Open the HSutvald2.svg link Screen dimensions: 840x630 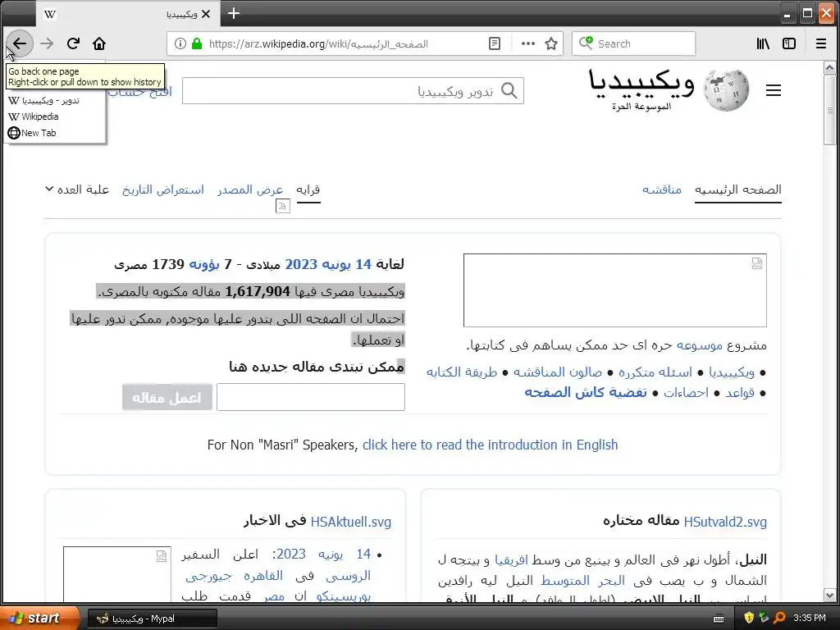pyautogui.click(x=725, y=521)
